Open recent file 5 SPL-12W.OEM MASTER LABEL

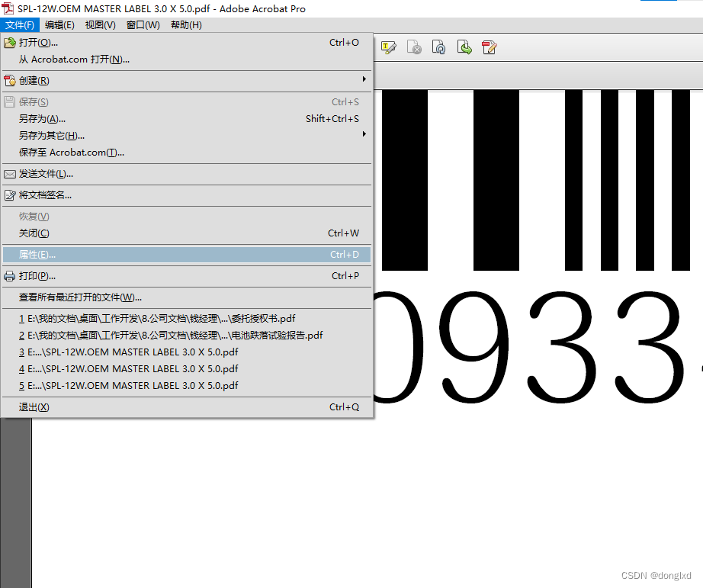(x=187, y=386)
